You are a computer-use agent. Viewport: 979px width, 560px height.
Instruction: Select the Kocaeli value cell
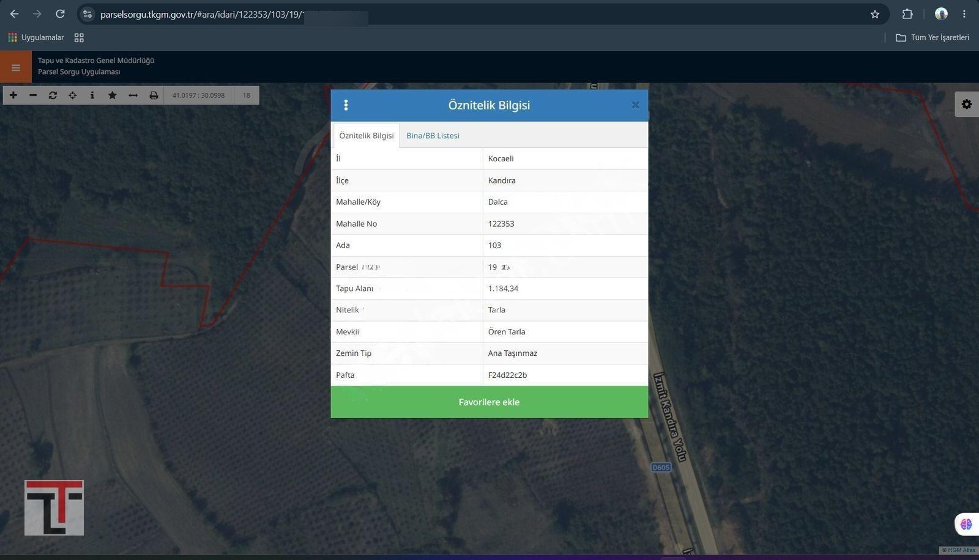565,159
